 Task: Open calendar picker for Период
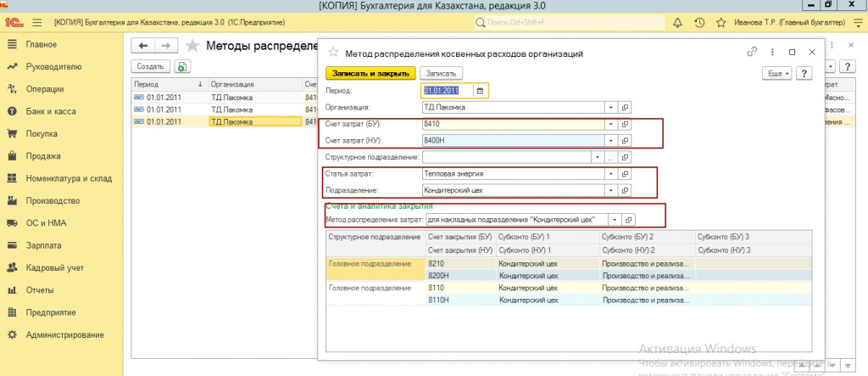point(480,91)
